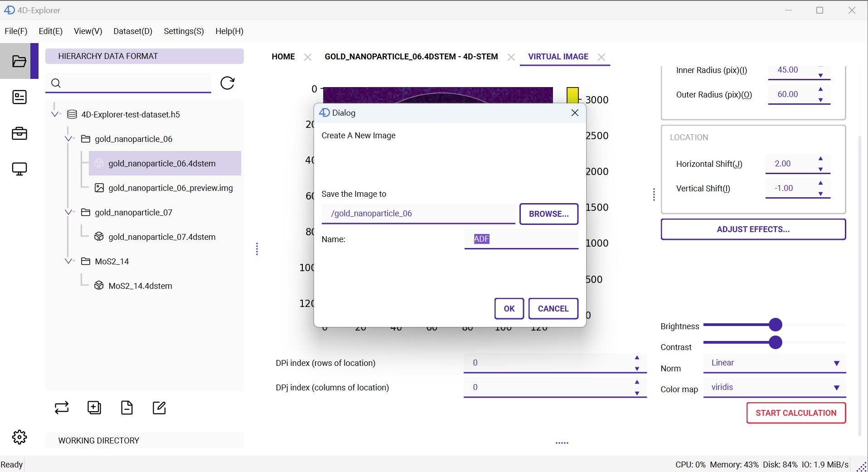This screenshot has width=868, height=472.
Task: Click the WORKING DIRECTORY header
Action: [144, 440]
